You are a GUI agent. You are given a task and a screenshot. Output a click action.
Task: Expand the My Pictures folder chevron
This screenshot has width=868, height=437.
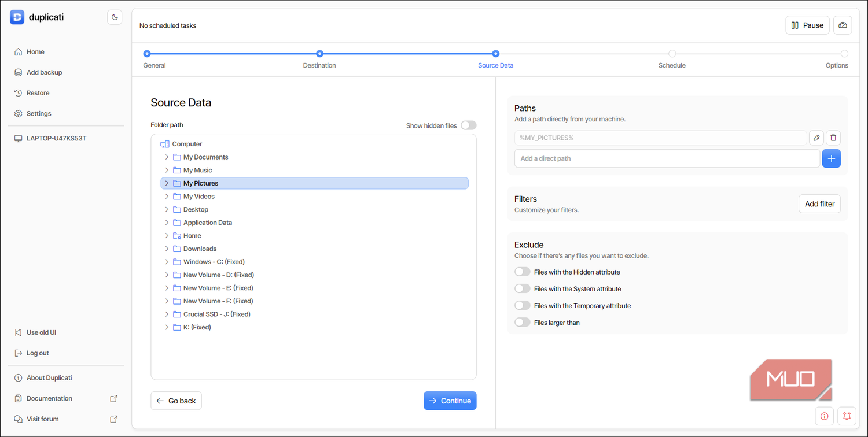click(x=167, y=183)
